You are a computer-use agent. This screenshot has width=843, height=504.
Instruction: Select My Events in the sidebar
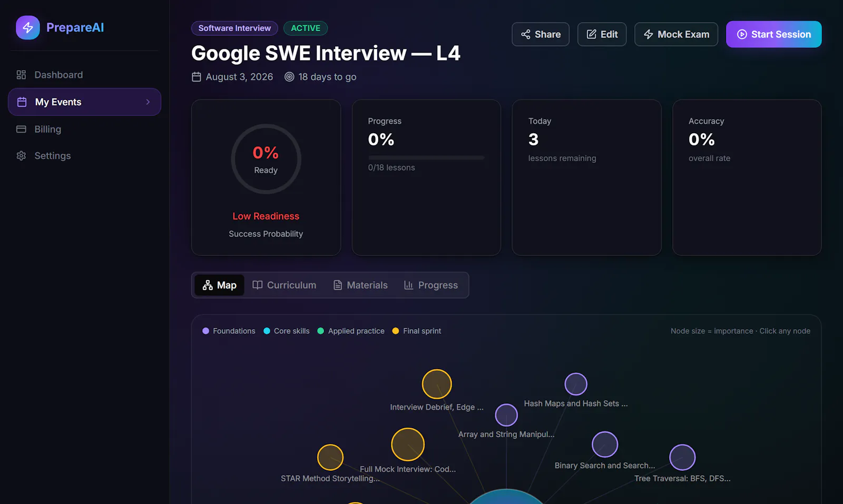[x=84, y=102]
